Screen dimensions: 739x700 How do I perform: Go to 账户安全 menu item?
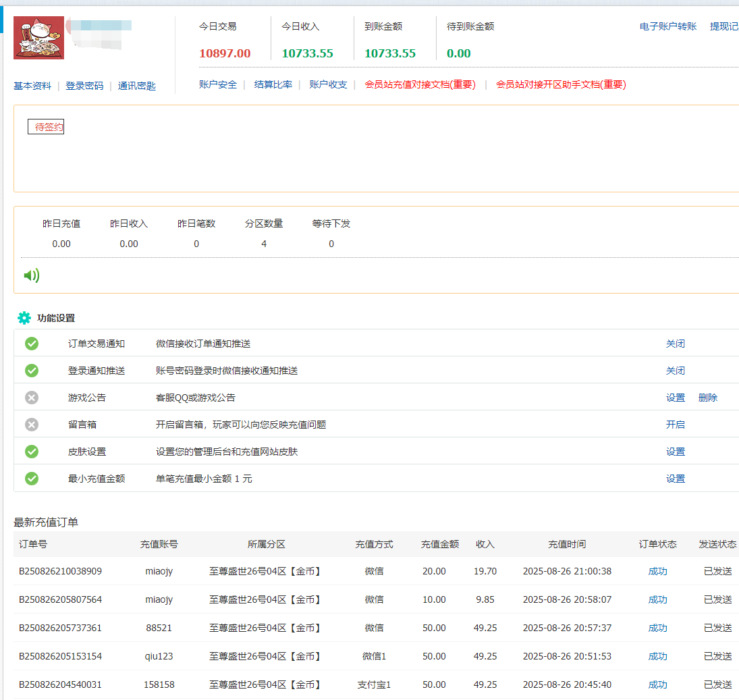[x=218, y=84]
